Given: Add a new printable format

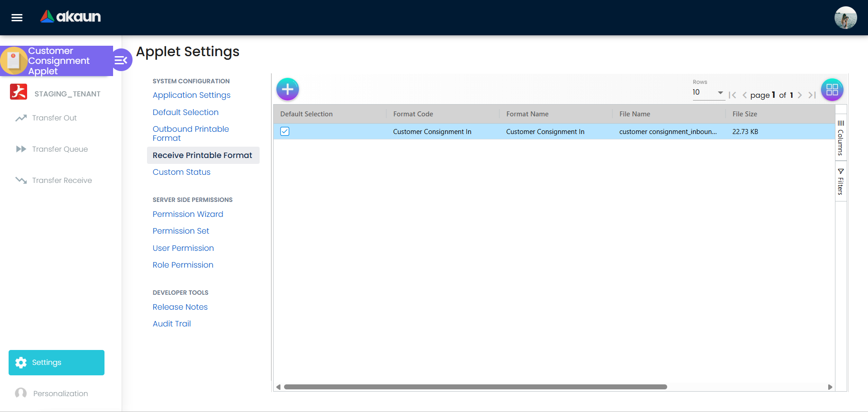Looking at the screenshot, I should pyautogui.click(x=288, y=89).
